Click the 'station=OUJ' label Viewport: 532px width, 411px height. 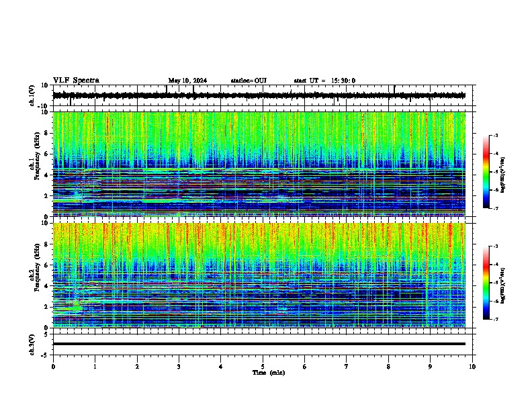click(x=249, y=81)
